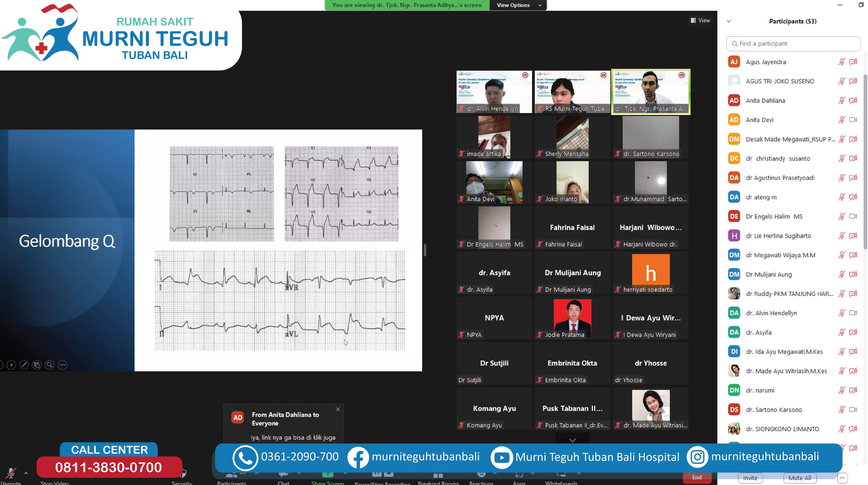868x485 pixels.
Task: Click the DN avatar for dr. narumi
Action: pyautogui.click(x=734, y=390)
